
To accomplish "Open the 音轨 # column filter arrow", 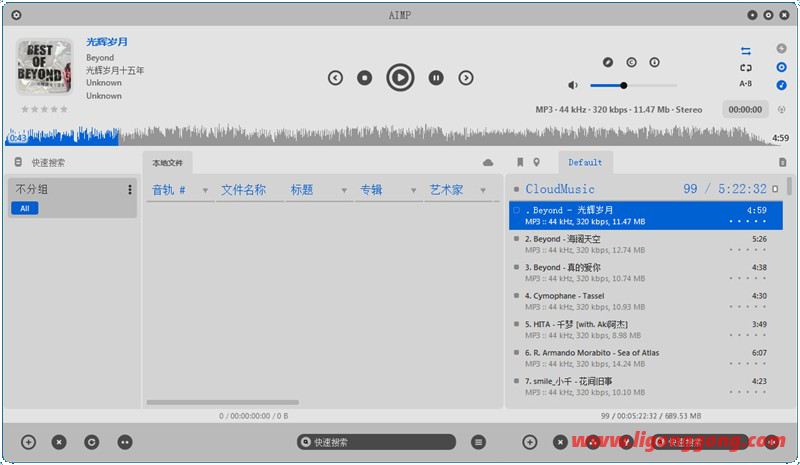I will tap(205, 190).
